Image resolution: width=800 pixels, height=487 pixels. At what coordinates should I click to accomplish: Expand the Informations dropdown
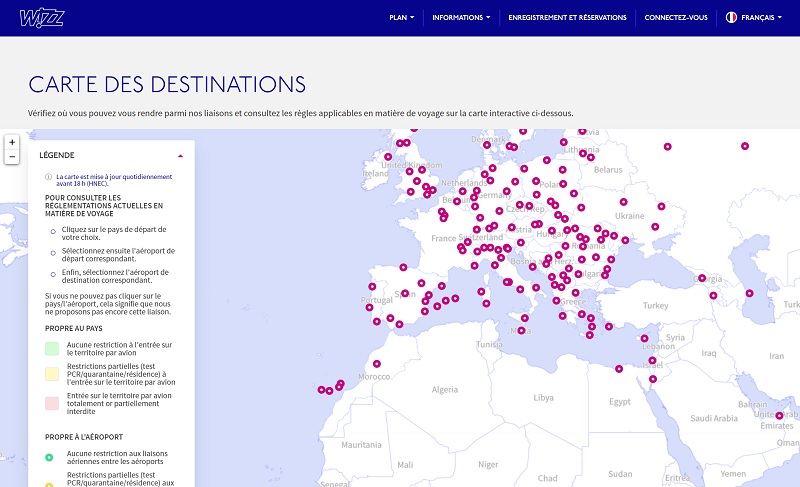(461, 17)
